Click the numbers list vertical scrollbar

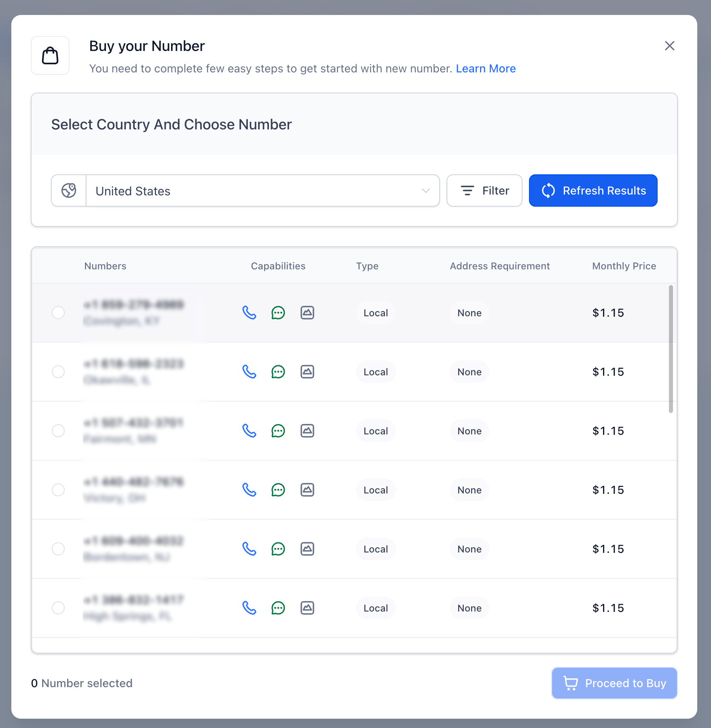pos(671,349)
